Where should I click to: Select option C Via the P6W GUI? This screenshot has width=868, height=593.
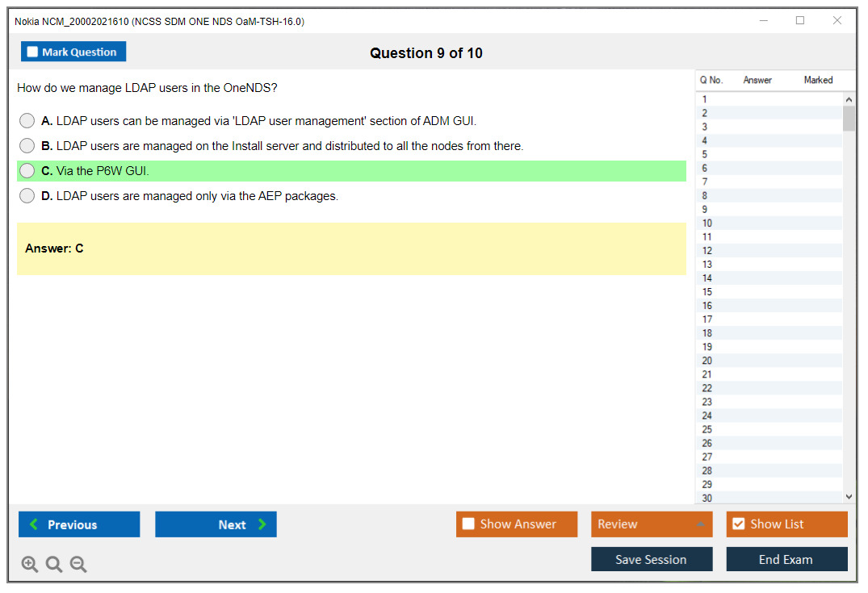coord(27,171)
